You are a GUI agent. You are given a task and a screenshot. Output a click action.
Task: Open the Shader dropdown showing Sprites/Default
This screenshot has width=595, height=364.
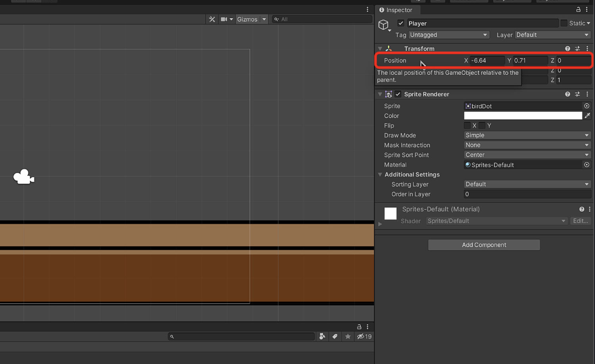pyautogui.click(x=497, y=221)
